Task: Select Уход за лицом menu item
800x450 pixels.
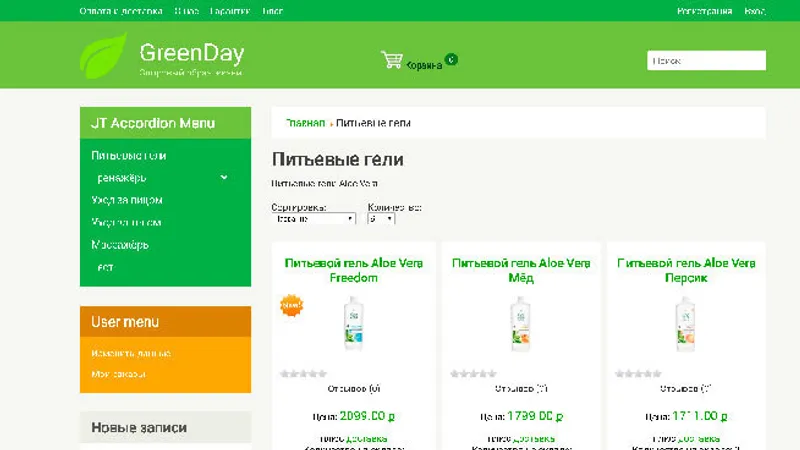Action: (127, 200)
